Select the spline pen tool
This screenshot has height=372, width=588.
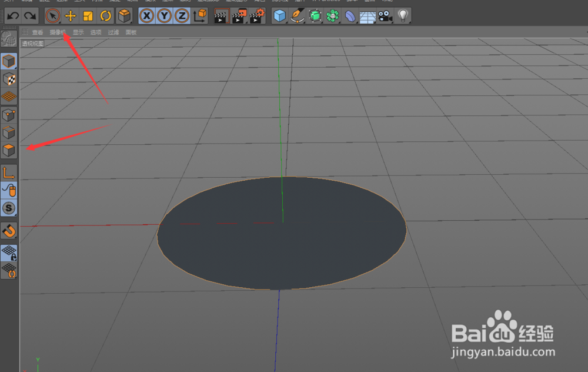298,16
